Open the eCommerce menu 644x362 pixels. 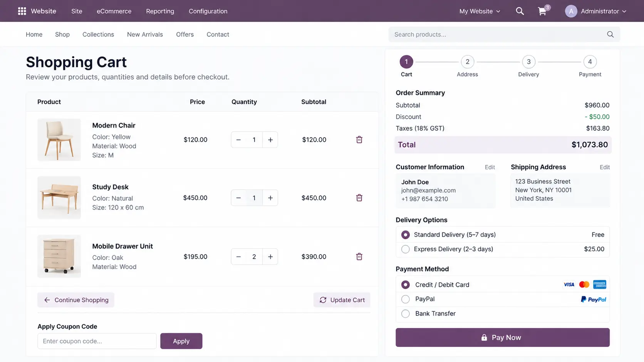[x=114, y=11]
